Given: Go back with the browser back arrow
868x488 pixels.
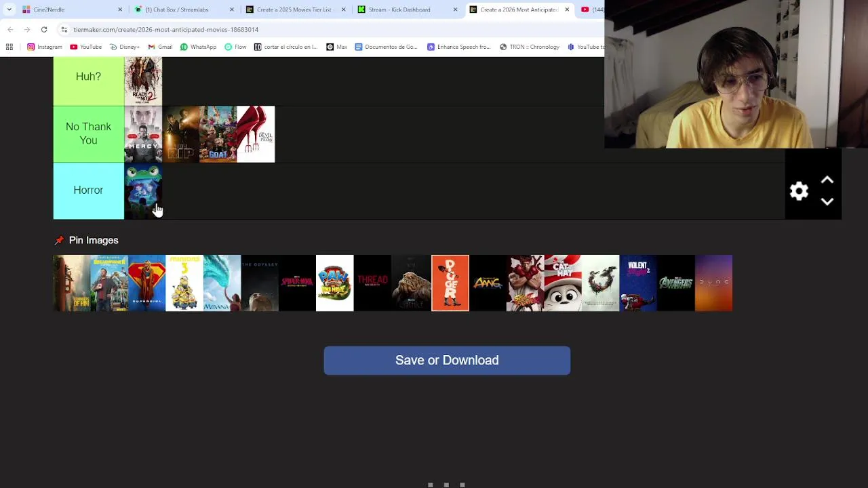Looking at the screenshot, I should [x=10, y=29].
